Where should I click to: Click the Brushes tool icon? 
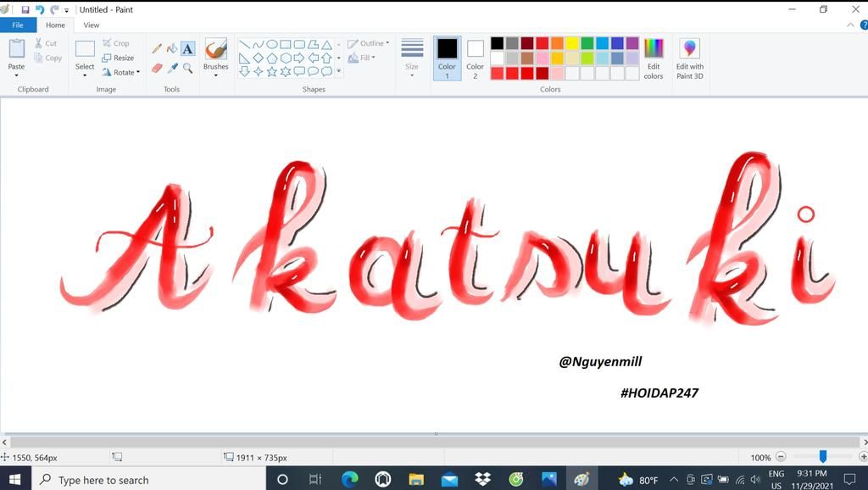click(215, 48)
